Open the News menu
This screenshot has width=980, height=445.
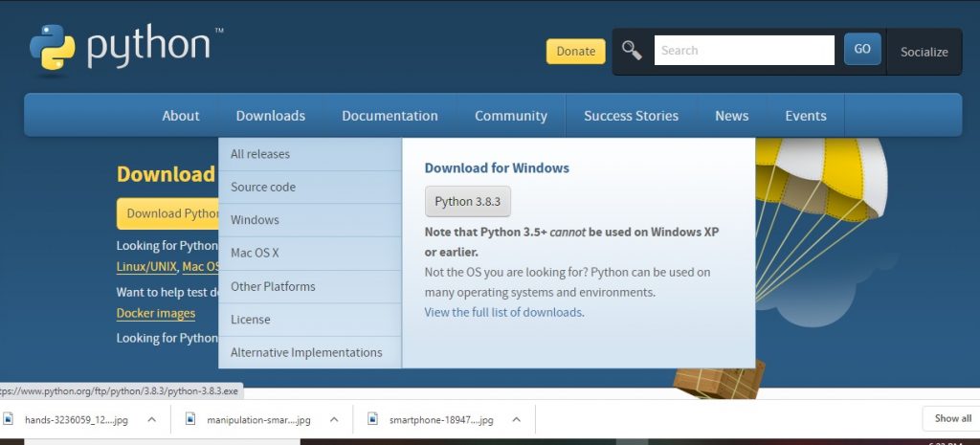(732, 116)
